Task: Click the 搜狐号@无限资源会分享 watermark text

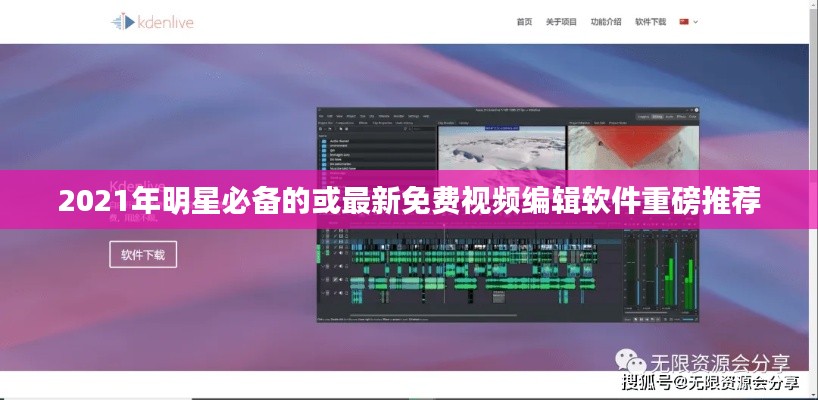Action: [x=709, y=383]
